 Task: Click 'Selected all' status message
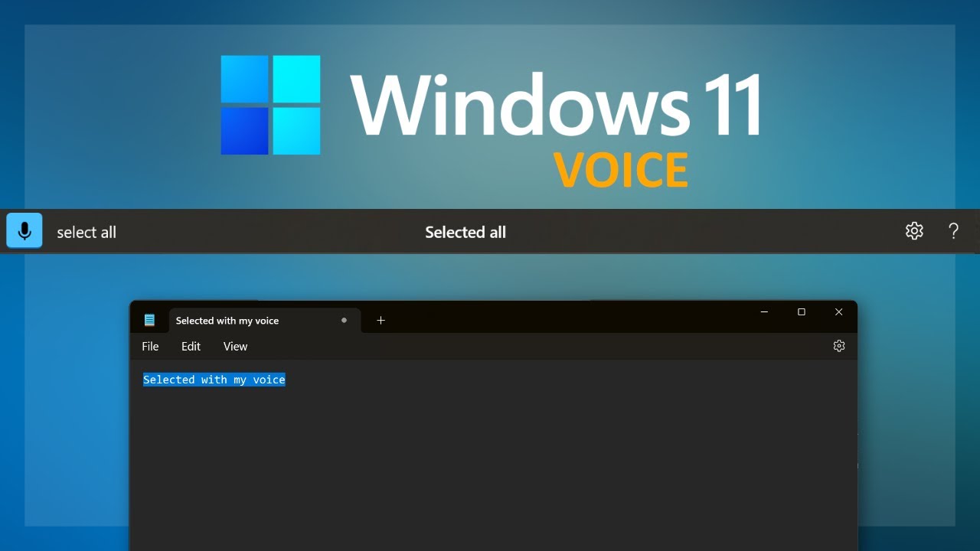pyautogui.click(x=465, y=232)
